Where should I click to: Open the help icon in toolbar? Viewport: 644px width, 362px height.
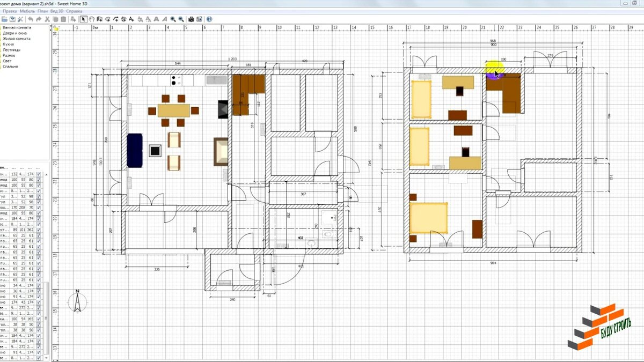(x=209, y=19)
